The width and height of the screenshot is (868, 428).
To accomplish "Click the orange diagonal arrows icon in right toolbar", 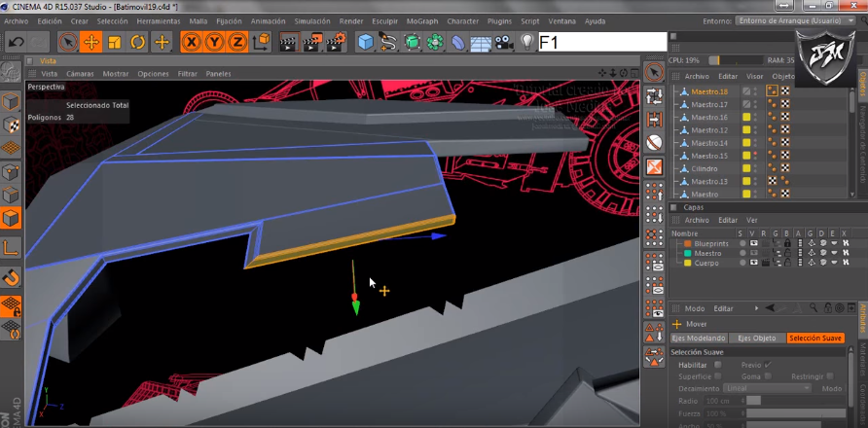I will click(x=654, y=166).
